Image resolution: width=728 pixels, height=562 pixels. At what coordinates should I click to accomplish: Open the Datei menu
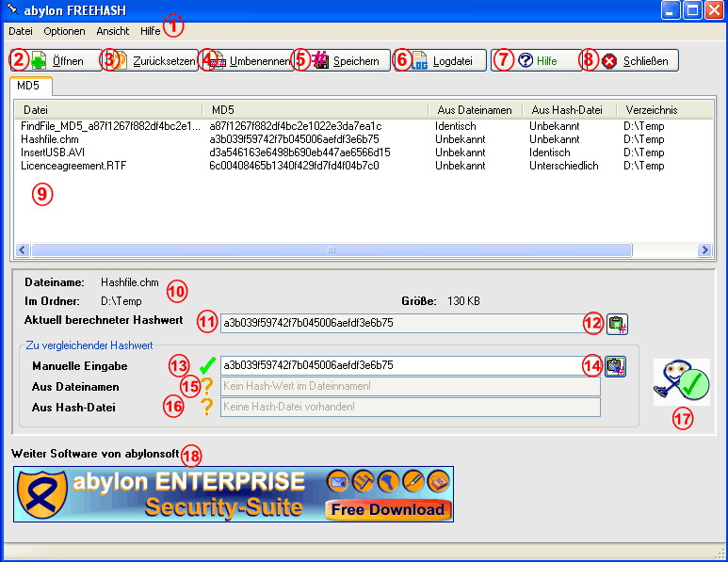[21, 31]
